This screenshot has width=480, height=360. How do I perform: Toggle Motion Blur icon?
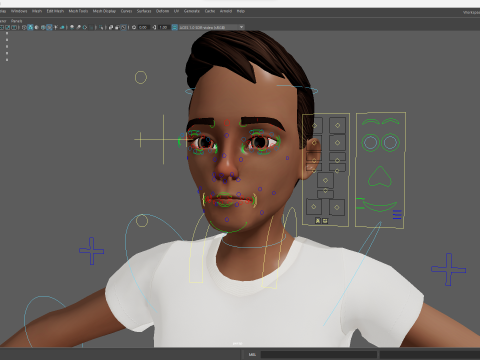click(79, 27)
